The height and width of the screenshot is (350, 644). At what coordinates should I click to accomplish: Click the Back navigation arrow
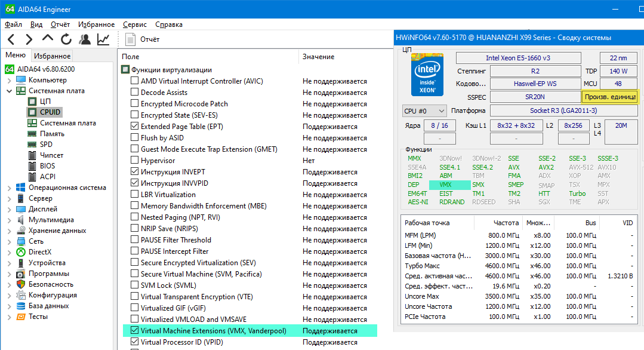coord(11,39)
